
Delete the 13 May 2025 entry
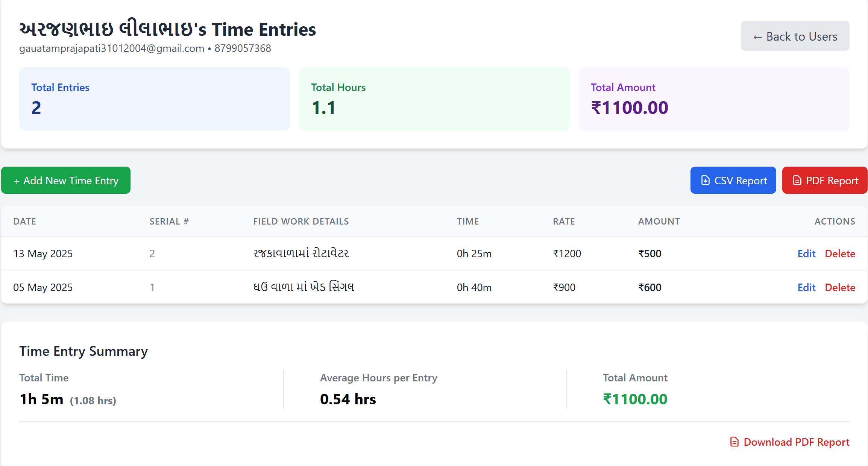pos(840,253)
